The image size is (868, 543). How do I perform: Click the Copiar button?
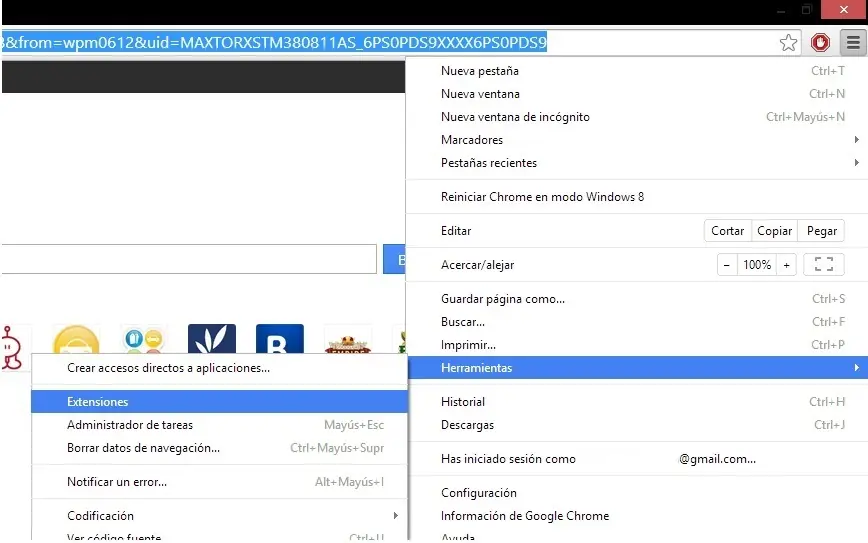tap(774, 231)
